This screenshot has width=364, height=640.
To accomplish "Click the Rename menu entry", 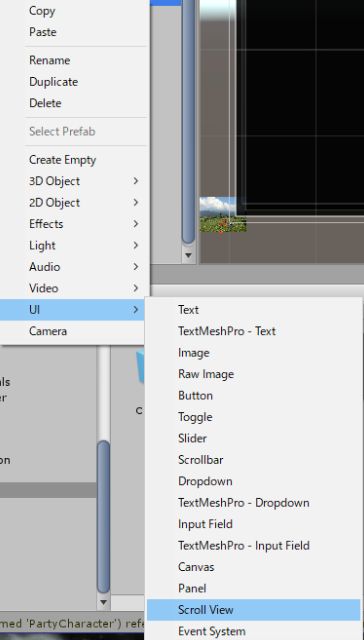I will click(49, 60).
